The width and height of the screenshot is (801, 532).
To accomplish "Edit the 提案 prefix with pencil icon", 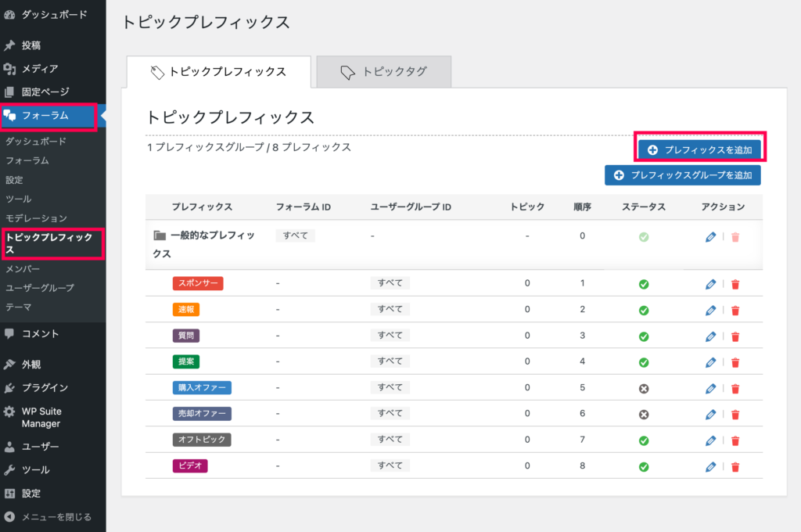I will coord(710,362).
